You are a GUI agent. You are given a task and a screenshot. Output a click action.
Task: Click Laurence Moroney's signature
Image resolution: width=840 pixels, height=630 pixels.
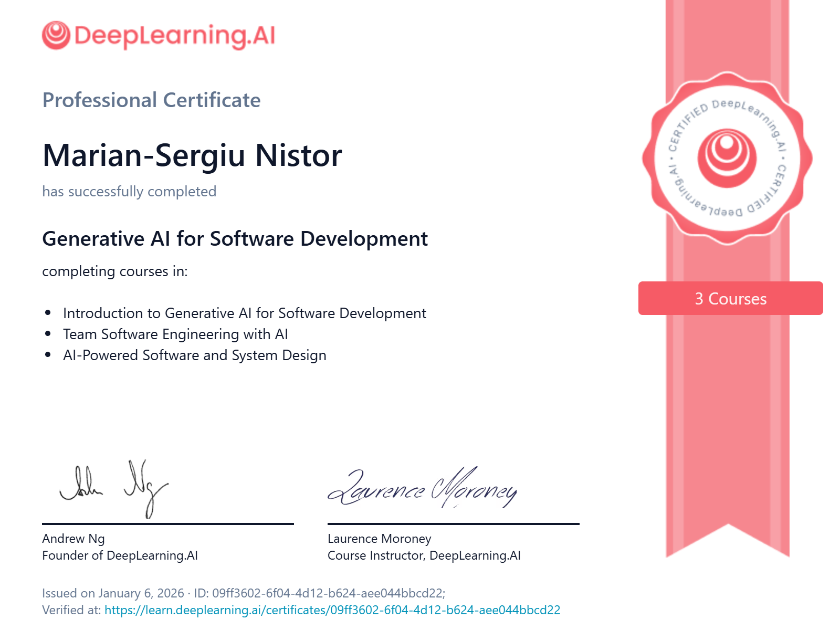coord(423,488)
